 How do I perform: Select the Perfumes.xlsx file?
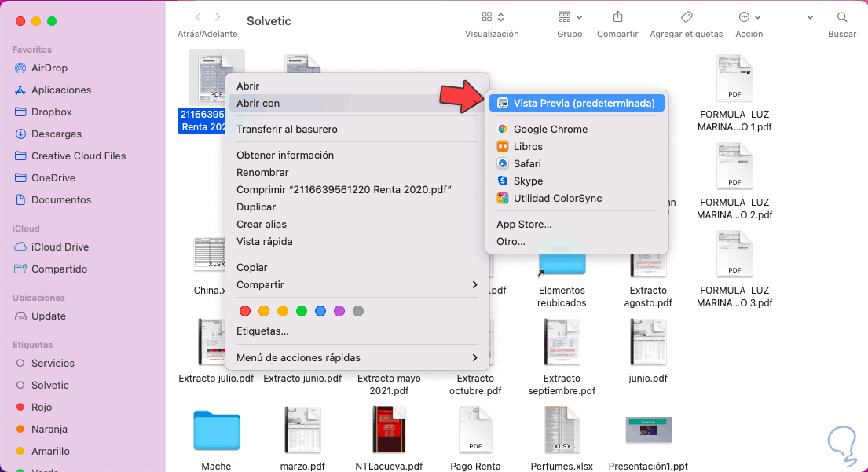click(562, 430)
